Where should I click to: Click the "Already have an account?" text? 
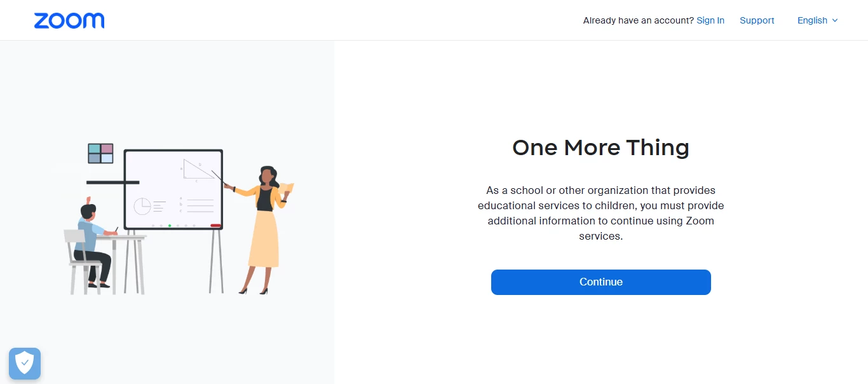[x=639, y=20]
